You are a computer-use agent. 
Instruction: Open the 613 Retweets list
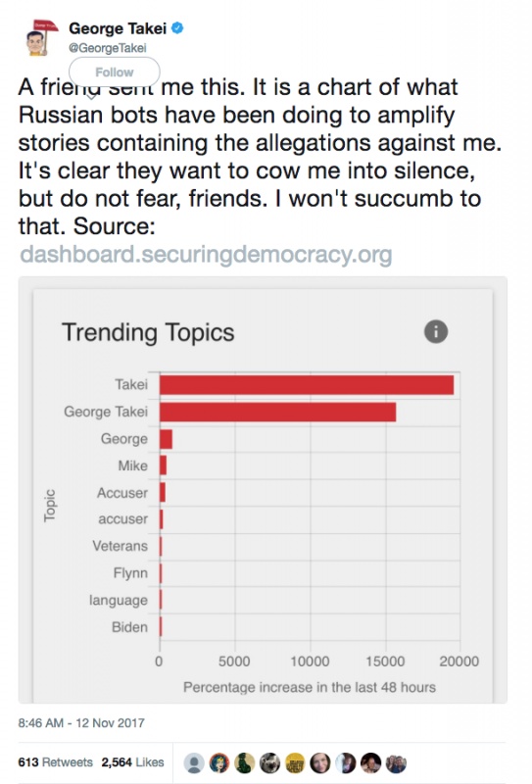[x=56, y=762]
